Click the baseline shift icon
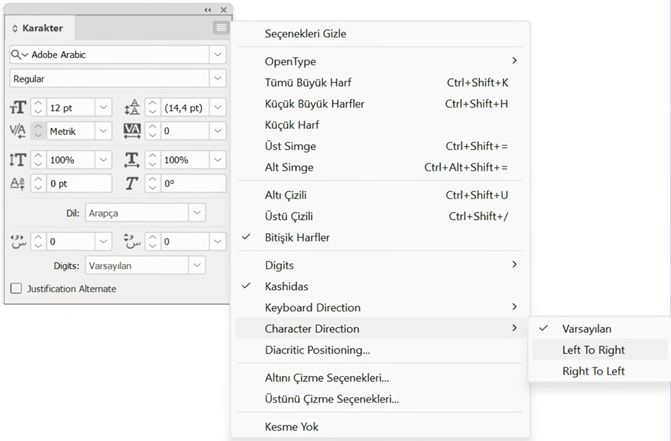Screen dimensions: 671x441 tap(18, 184)
